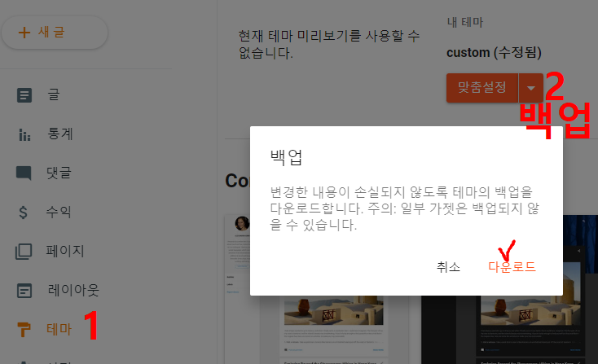Click the 내 테마 heading label
The image size is (598, 364).
click(465, 22)
